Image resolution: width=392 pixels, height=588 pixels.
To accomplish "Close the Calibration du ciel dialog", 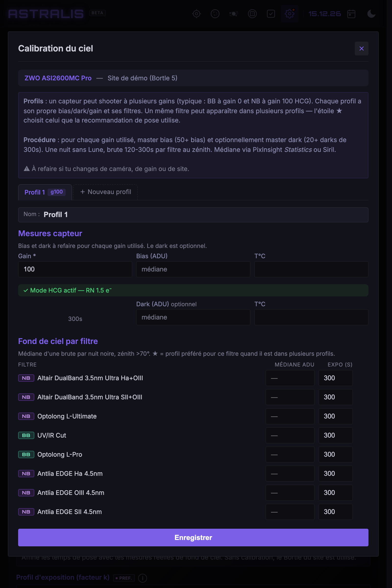I will pos(361,49).
